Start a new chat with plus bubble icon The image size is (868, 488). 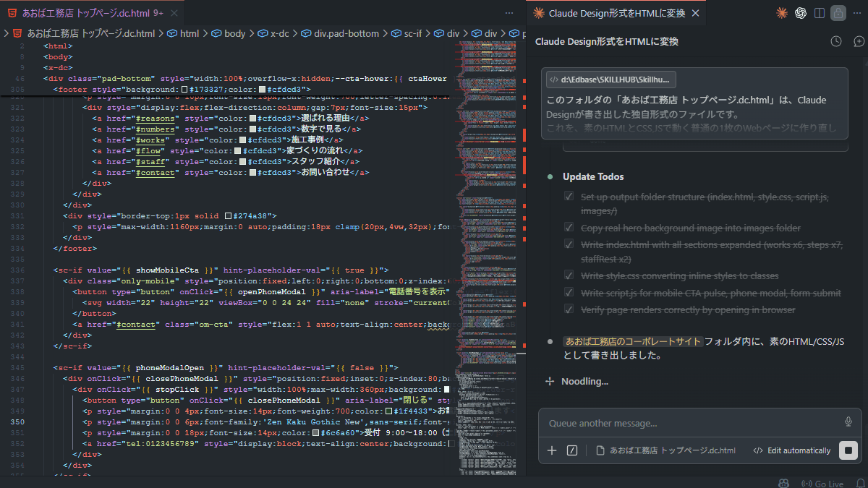pyautogui.click(x=859, y=42)
